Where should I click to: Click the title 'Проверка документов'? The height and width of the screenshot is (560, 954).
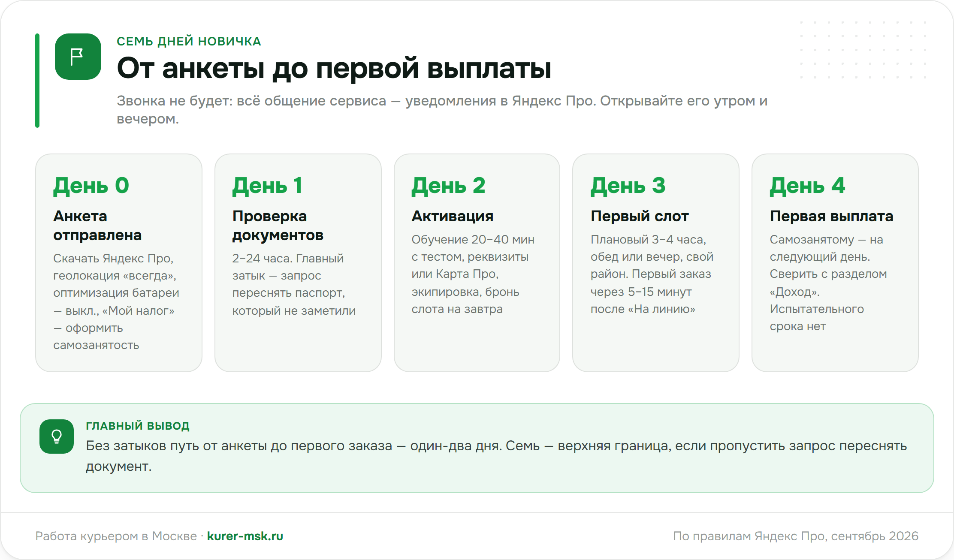[278, 226]
